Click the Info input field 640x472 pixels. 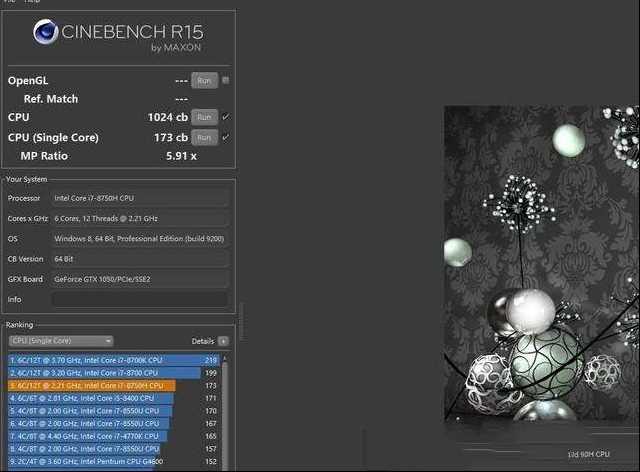(x=140, y=299)
